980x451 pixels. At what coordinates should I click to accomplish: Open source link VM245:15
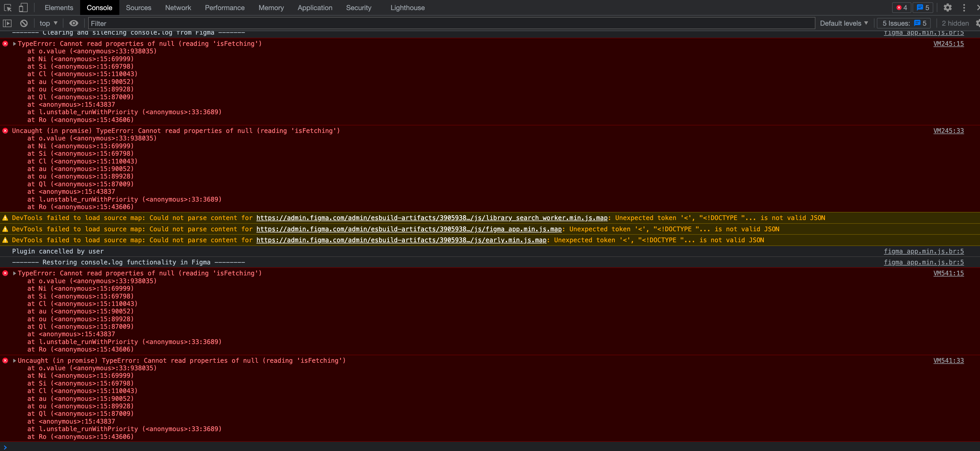coord(948,43)
